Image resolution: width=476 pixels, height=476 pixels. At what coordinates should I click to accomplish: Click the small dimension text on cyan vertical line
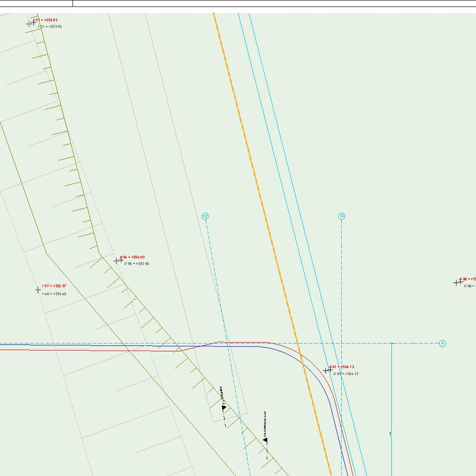pos(390,434)
